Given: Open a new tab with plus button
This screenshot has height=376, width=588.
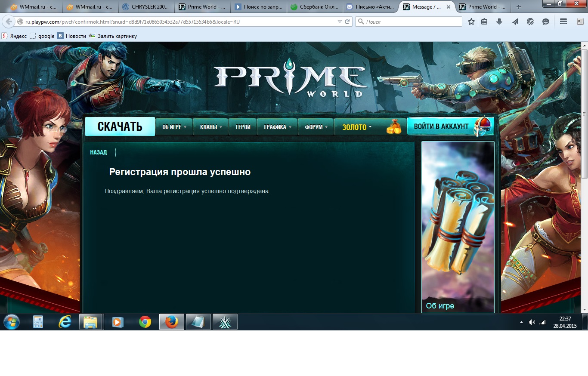Looking at the screenshot, I should 518,7.
